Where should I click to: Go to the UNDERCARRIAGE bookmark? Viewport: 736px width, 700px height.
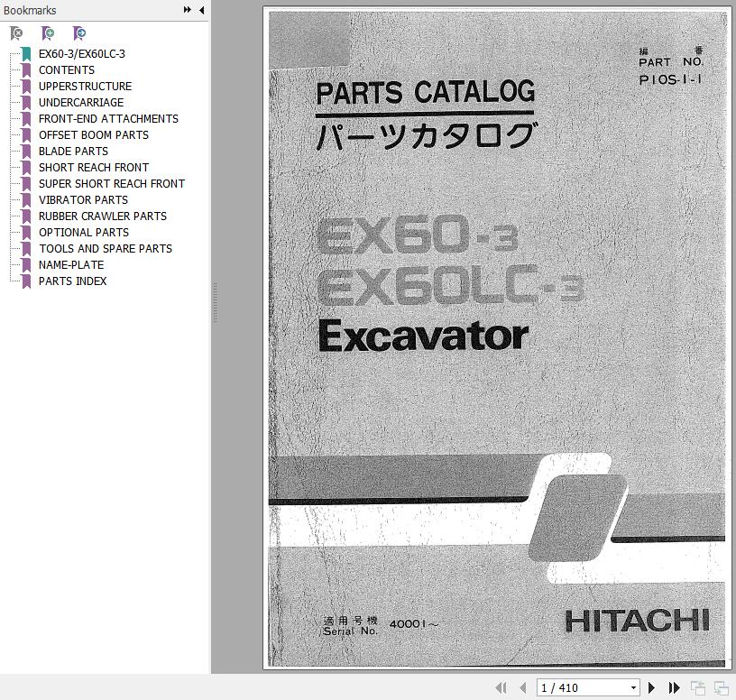point(81,102)
